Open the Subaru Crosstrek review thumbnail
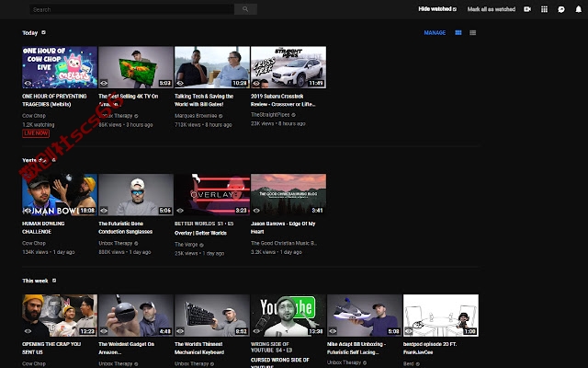The height and width of the screenshot is (368, 588). pyautogui.click(x=288, y=67)
